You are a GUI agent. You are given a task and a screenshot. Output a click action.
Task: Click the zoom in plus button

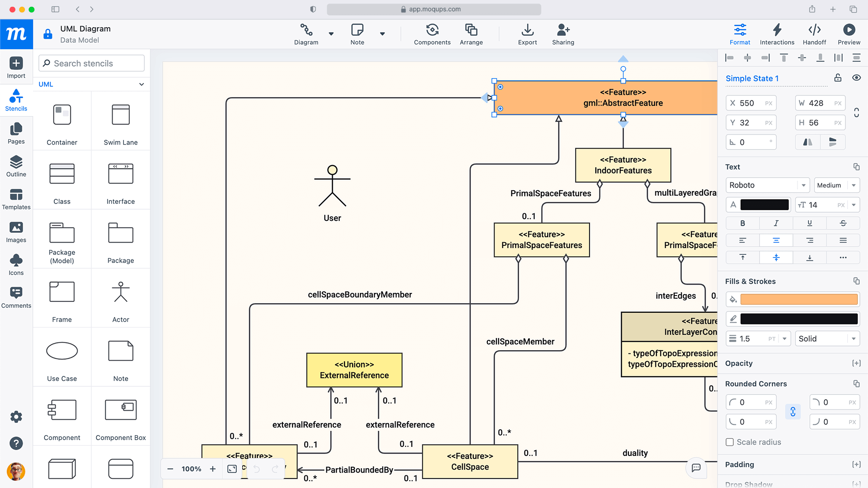(213, 469)
